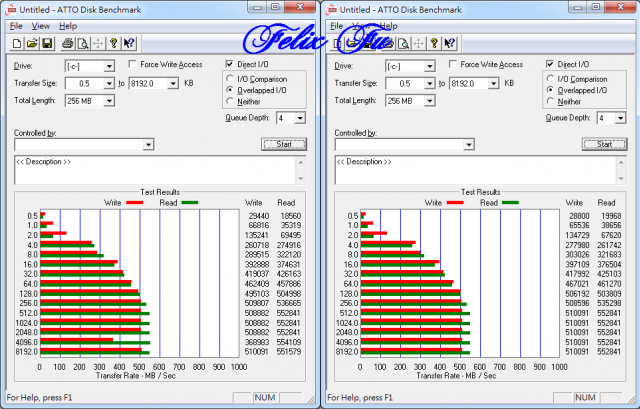Open the Drive dropdown in left window
The height and width of the screenshot is (409, 640).
click(x=109, y=66)
